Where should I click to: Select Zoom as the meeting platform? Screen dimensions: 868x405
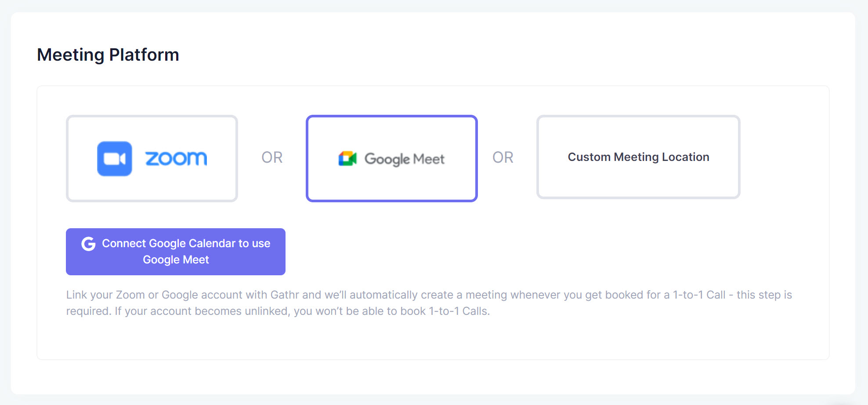152,158
